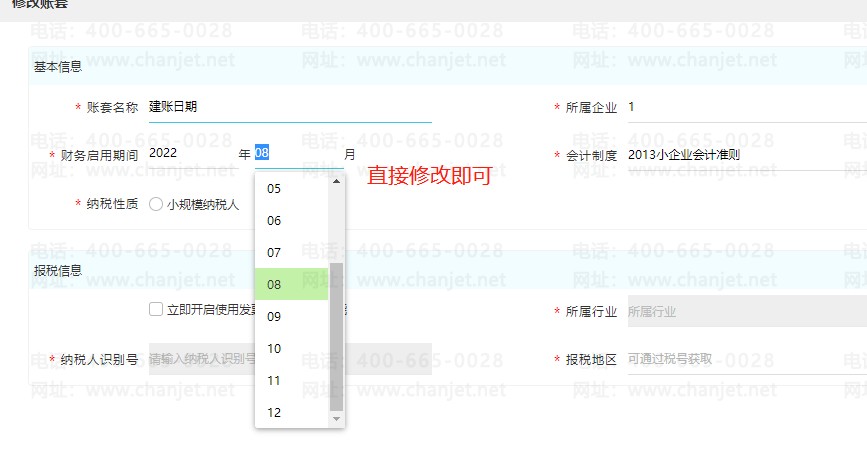Image resolution: width=867 pixels, height=460 pixels.
Task: Pick highlighted month 08 option
Action: [x=291, y=284]
